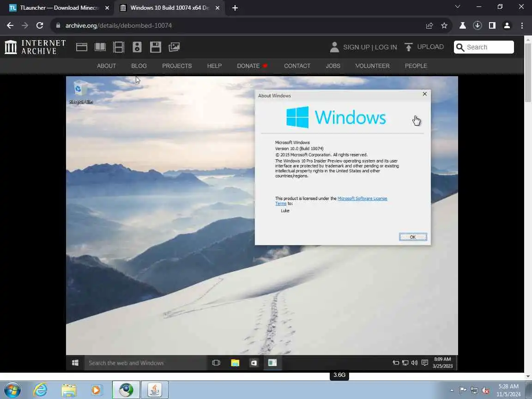Open PROJECTS menu item
Viewport: 532px width, 399px height.
(177, 66)
